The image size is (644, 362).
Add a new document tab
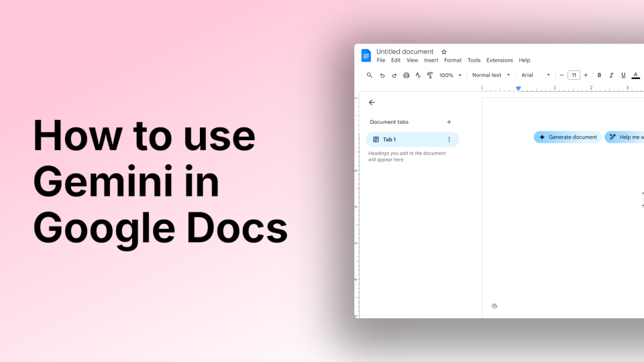click(x=449, y=122)
